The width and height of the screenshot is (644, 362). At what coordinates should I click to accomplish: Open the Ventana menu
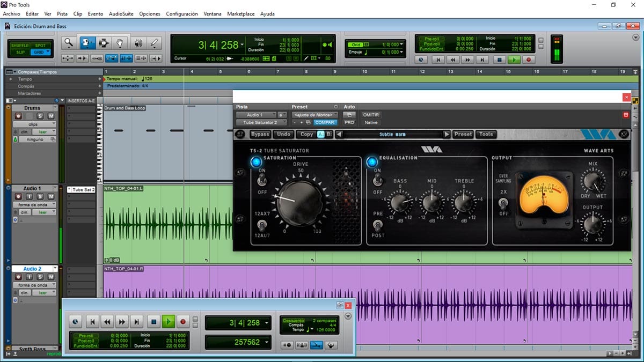pos(213,14)
